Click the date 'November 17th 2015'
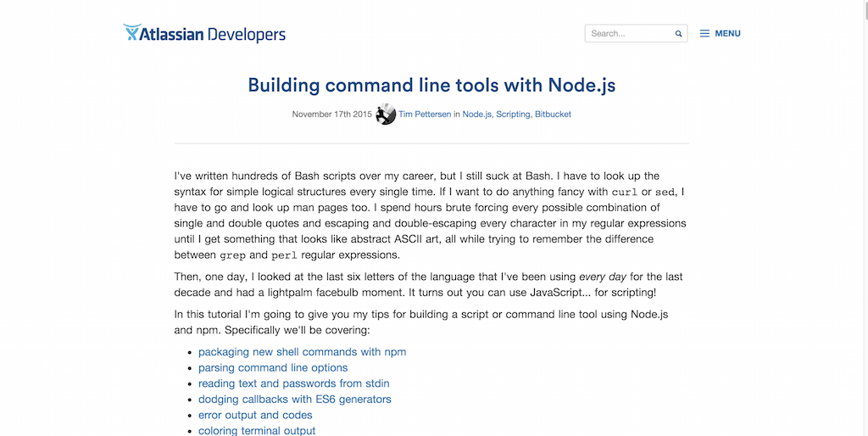Screen dimensions: 868x436 point(332,115)
